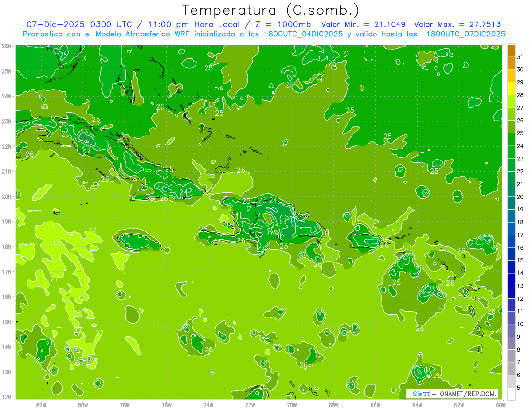532x411 pixels.
Task: Click the '15N' latitude axis label
Action: (6, 321)
